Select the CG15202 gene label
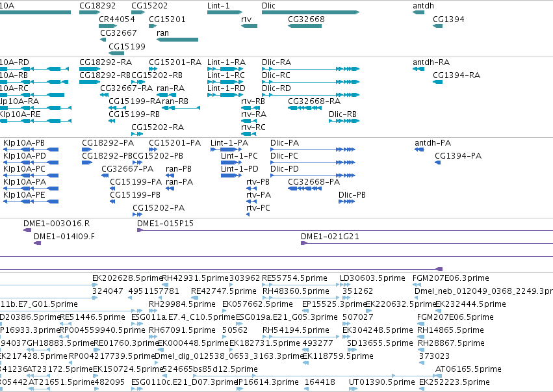Viewport: 553px width, 392px height. [x=149, y=6]
